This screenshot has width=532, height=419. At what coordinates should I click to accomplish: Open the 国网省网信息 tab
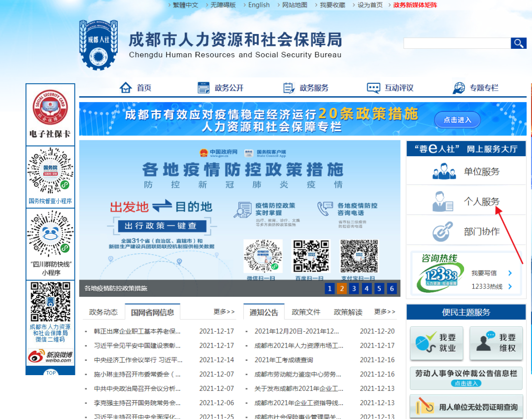[x=152, y=312]
